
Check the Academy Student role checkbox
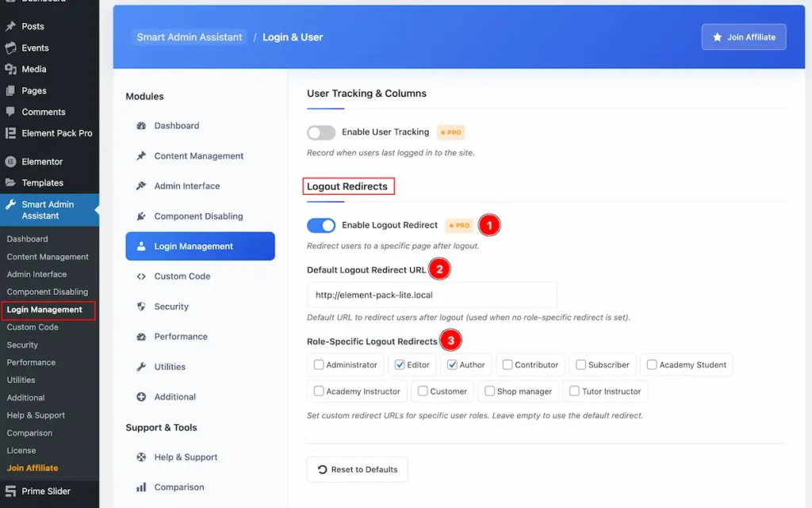(652, 365)
